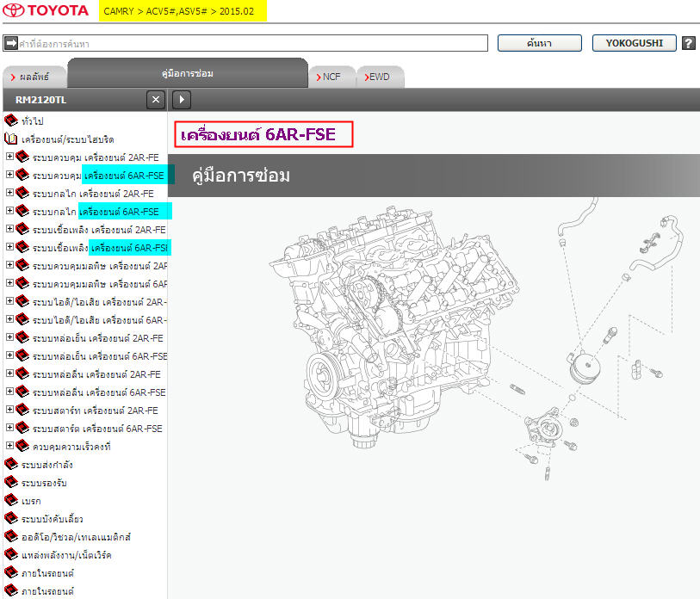Click book icon next to ระบบรองรับ

10,482
